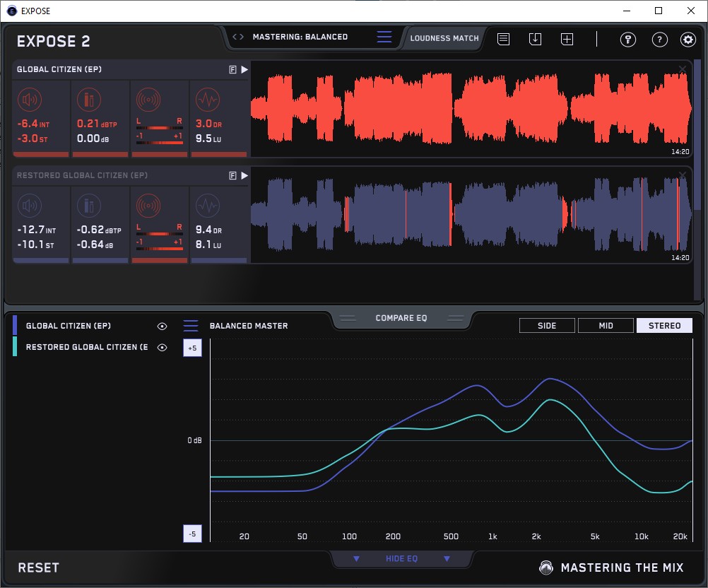Switch EQ view to Side
Image resolution: width=708 pixels, height=588 pixels.
pyautogui.click(x=547, y=326)
